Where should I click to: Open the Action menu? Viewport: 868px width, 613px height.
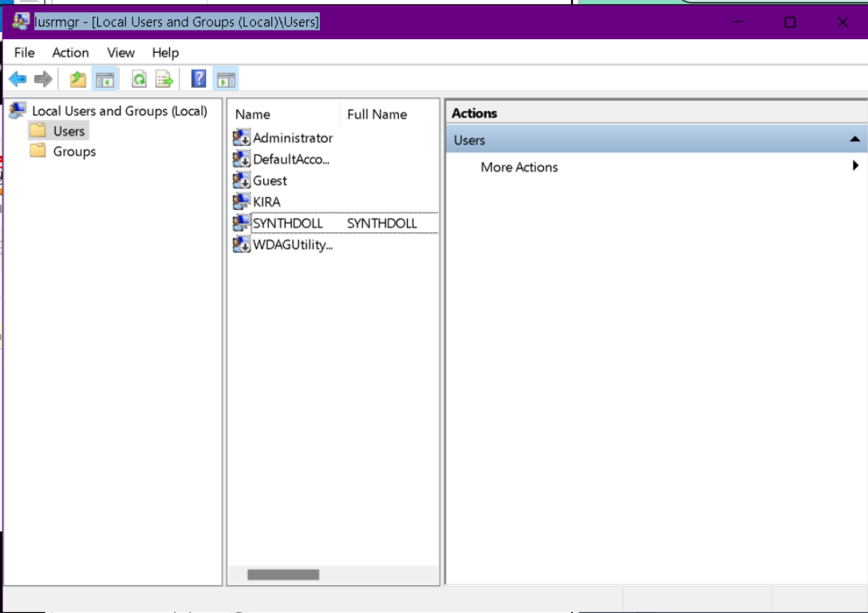(70, 53)
